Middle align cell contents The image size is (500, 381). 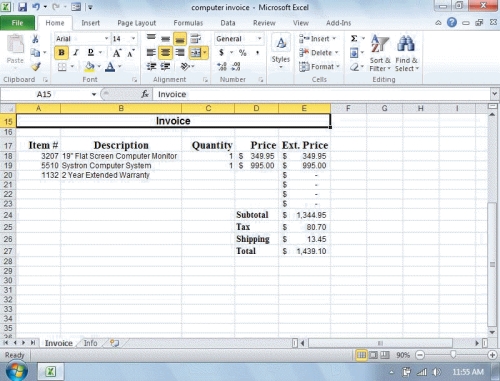click(x=166, y=38)
